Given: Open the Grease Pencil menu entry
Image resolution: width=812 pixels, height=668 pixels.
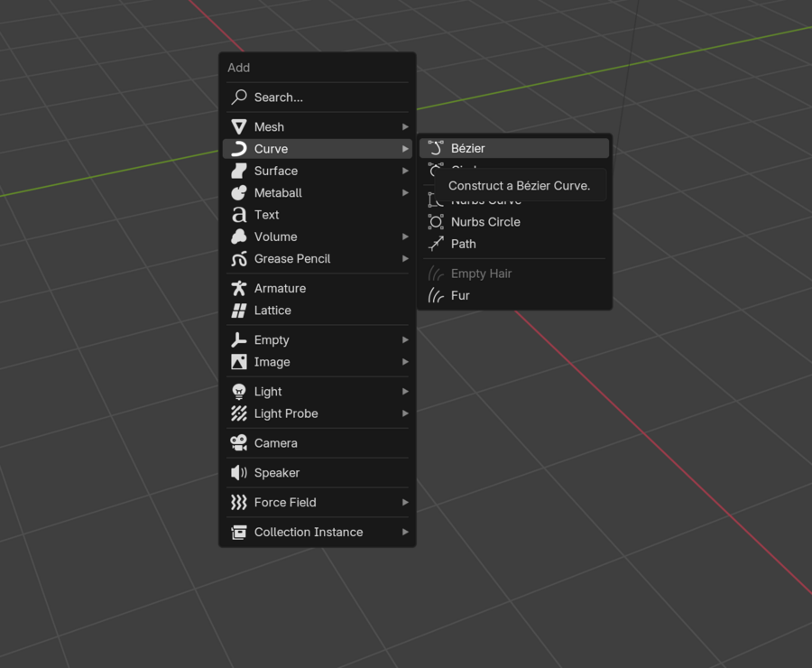Looking at the screenshot, I should tap(318, 258).
